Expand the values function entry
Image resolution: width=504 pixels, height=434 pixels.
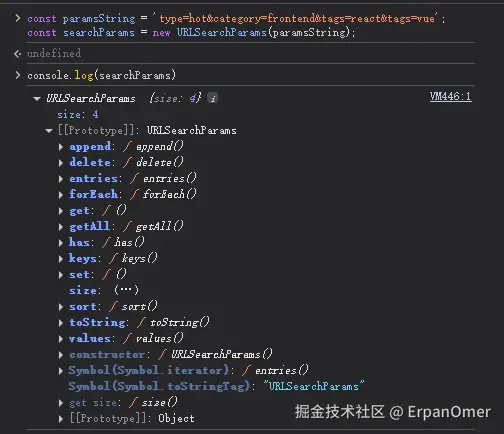pyautogui.click(x=61, y=339)
